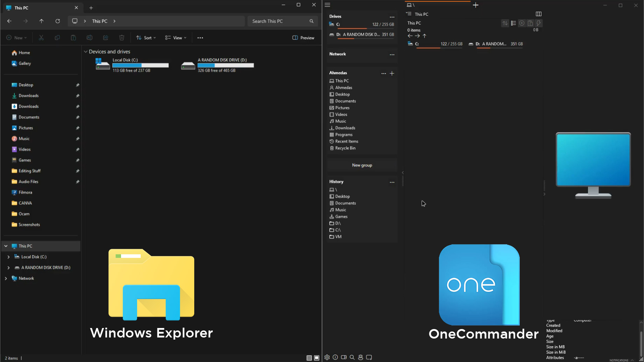Expand Local Disk (C:) in the tree
The width and height of the screenshot is (644, 362).
point(8,257)
